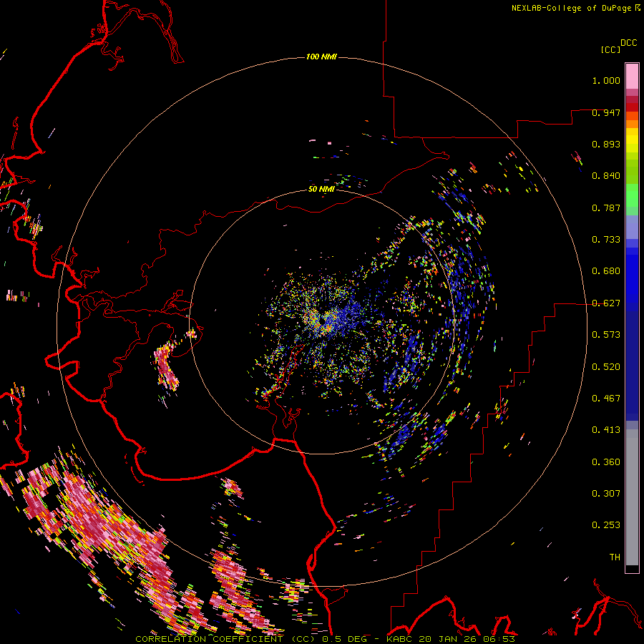The width and height of the screenshot is (644, 644).
Task: Click the 0.467 scale value
Action: 606,399
